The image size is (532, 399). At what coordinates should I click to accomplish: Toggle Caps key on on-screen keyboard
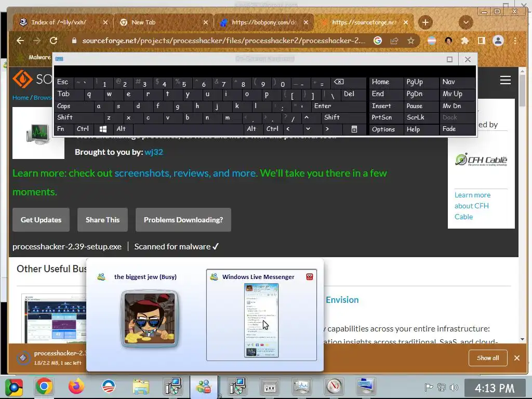pyautogui.click(x=74, y=106)
